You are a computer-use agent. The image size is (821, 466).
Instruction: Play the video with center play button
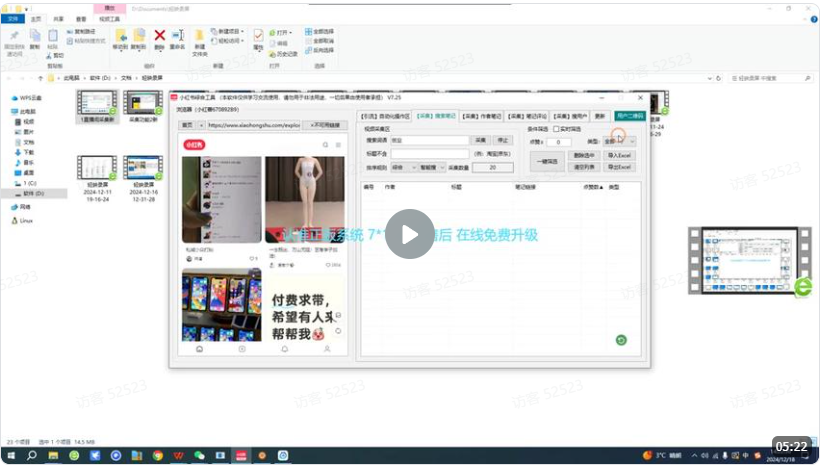coord(410,234)
